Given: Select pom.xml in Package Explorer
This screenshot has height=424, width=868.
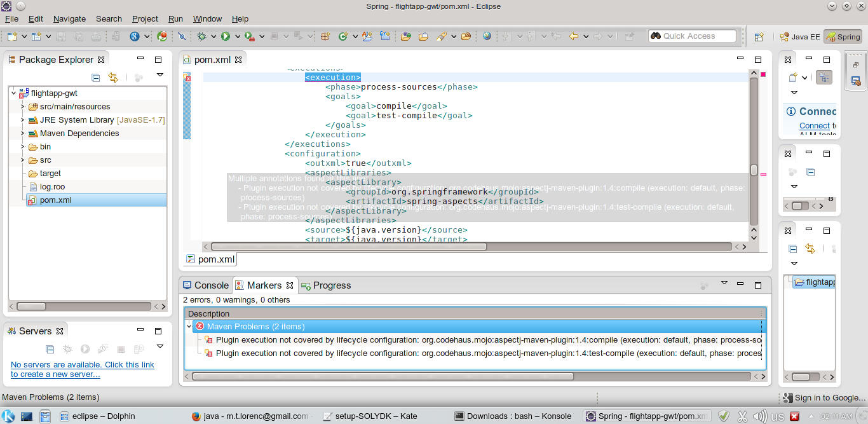Looking at the screenshot, I should 56,200.
